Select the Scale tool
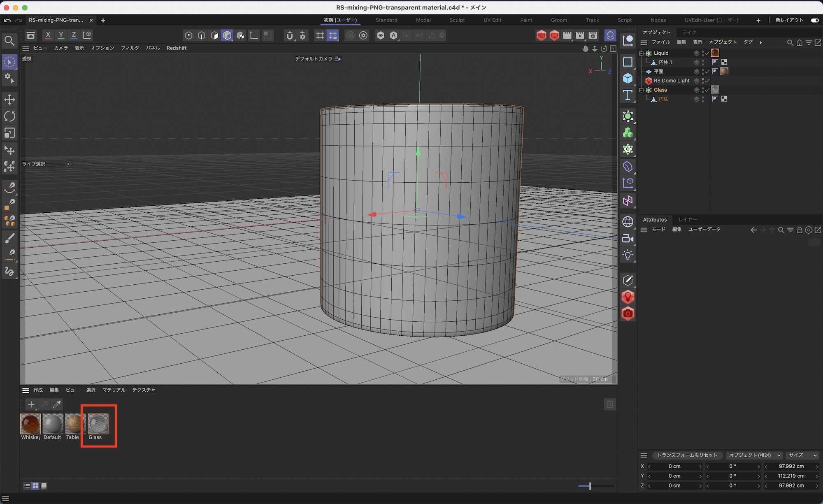823x504 pixels. coord(9,133)
